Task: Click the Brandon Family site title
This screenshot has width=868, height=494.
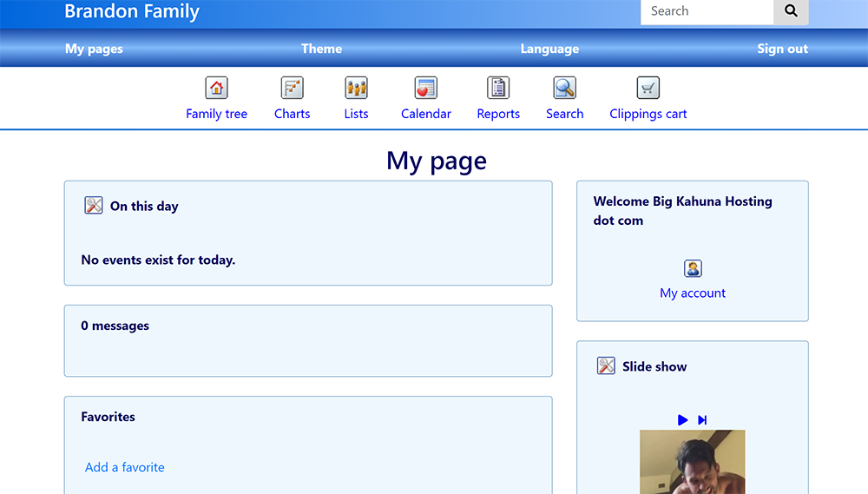Action: 132,11
